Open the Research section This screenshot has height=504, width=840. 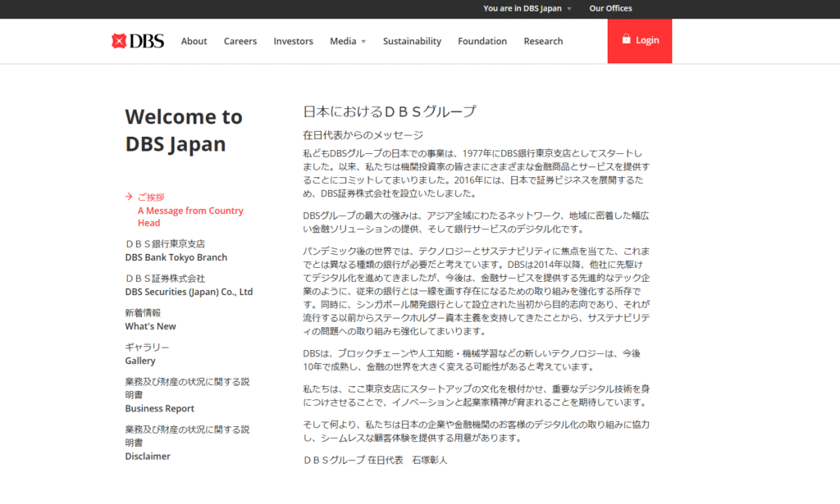click(543, 40)
